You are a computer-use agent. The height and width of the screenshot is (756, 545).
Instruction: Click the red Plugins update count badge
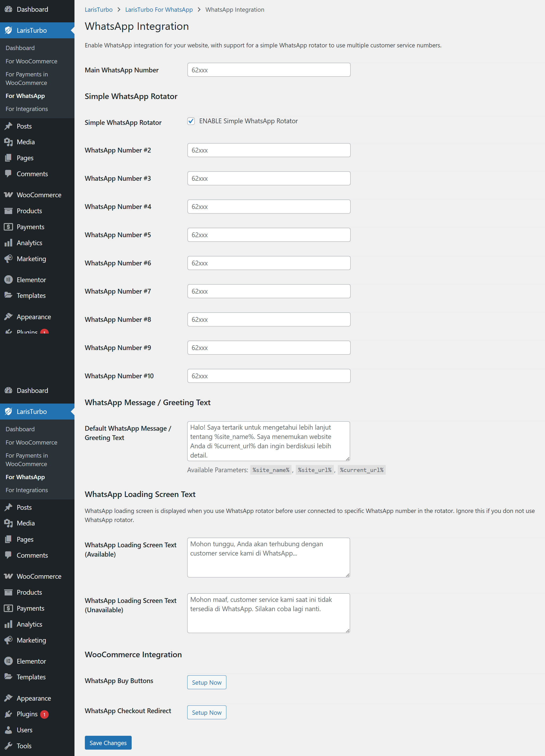44,714
